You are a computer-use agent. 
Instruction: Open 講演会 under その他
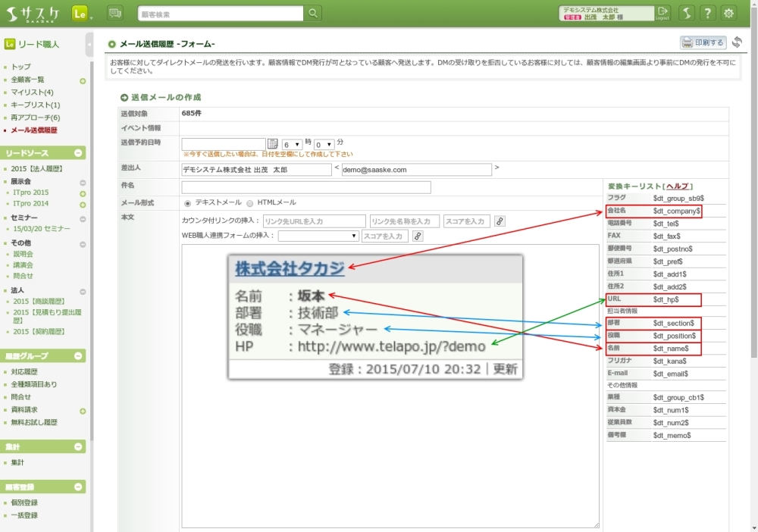tap(23, 264)
